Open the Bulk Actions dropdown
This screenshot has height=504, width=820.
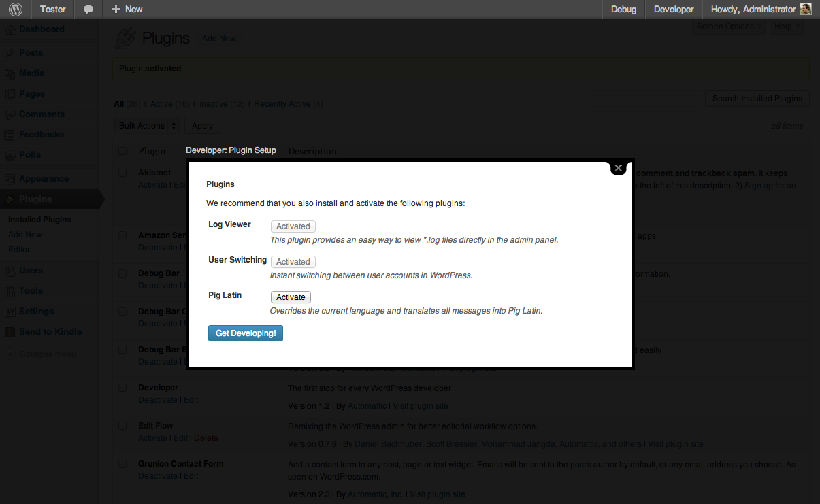147,126
